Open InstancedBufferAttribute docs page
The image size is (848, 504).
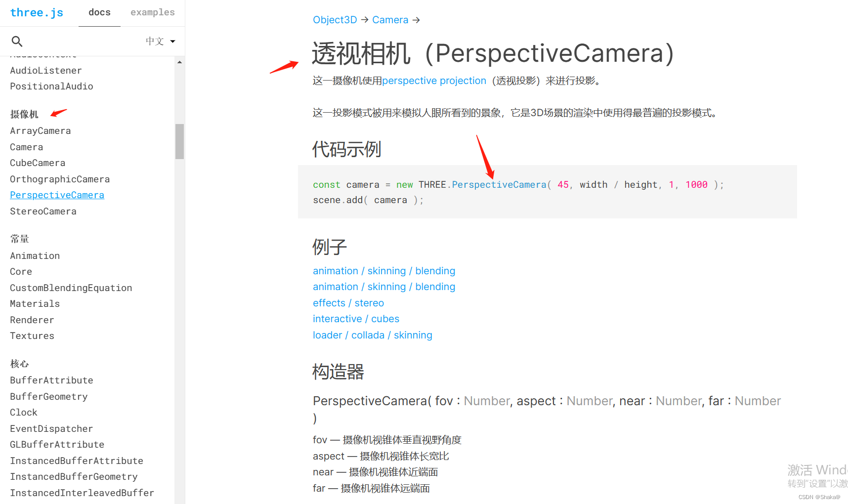(77, 461)
